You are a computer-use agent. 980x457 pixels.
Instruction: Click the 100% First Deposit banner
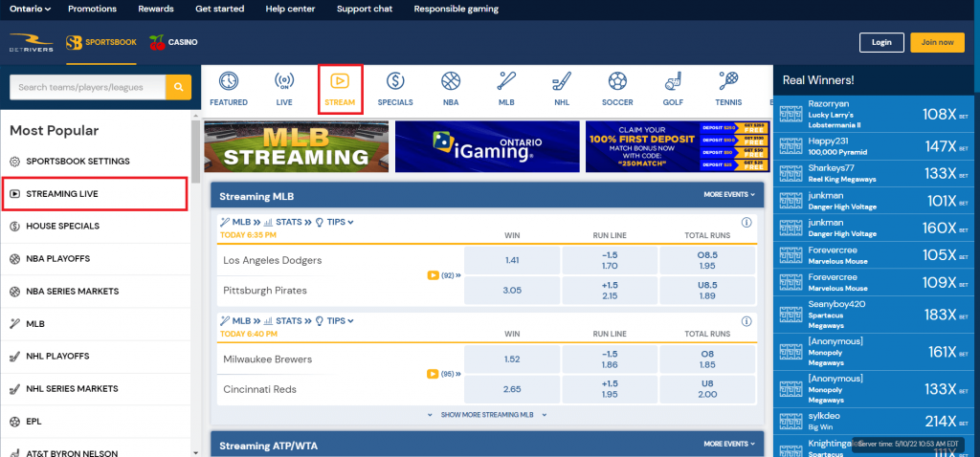[678, 146]
